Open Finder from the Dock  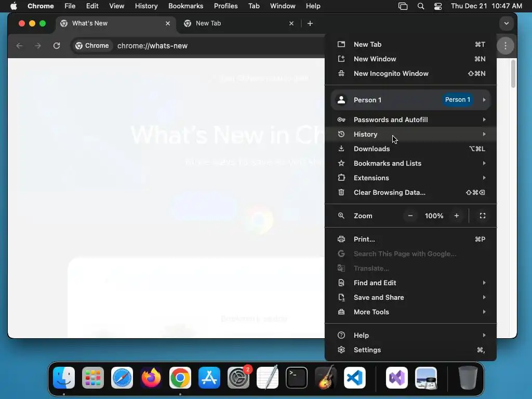[x=64, y=378]
